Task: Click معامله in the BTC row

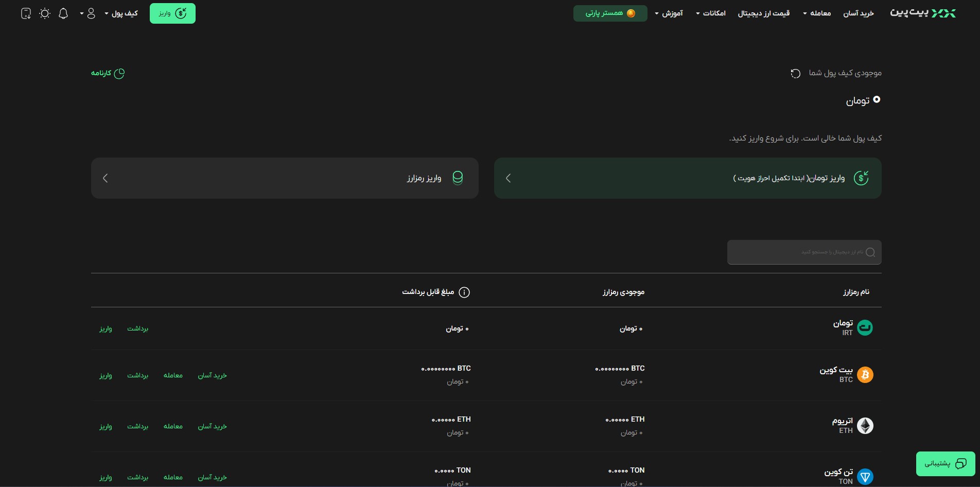Action: pyautogui.click(x=173, y=375)
